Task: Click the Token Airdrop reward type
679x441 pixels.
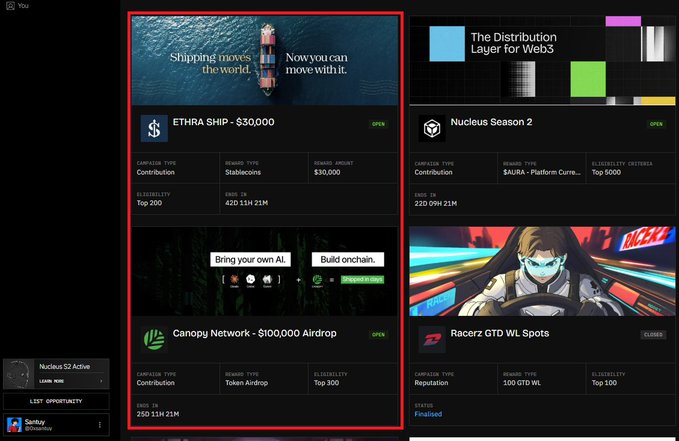Action: [x=246, y=383]
